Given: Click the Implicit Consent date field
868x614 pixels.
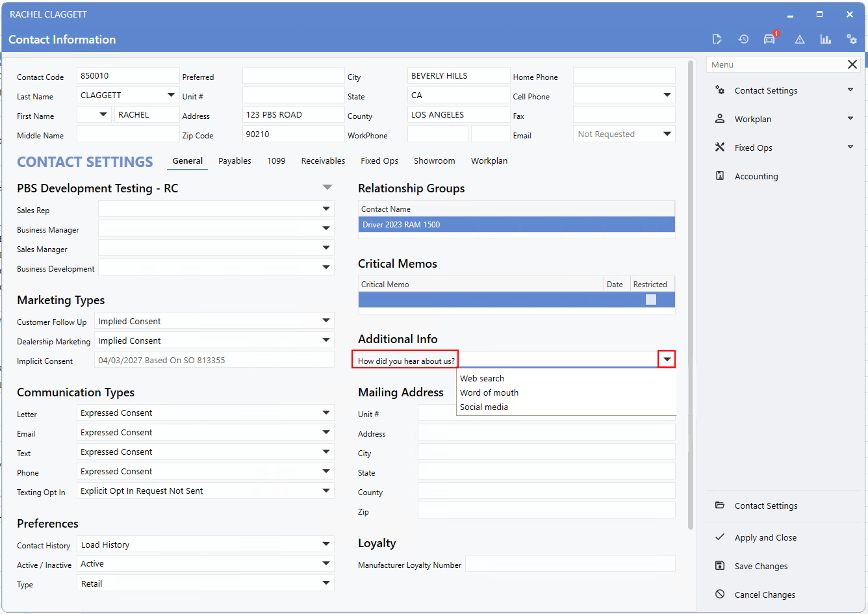Looking at the screenshot, I should tap(214, 360).
